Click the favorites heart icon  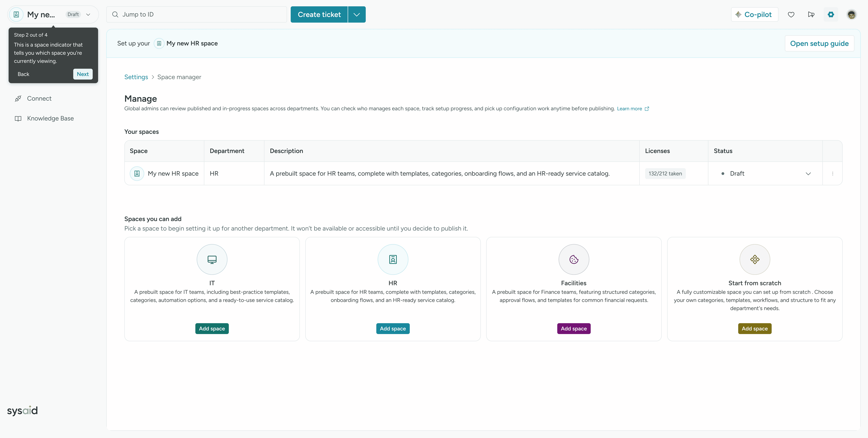791,14
